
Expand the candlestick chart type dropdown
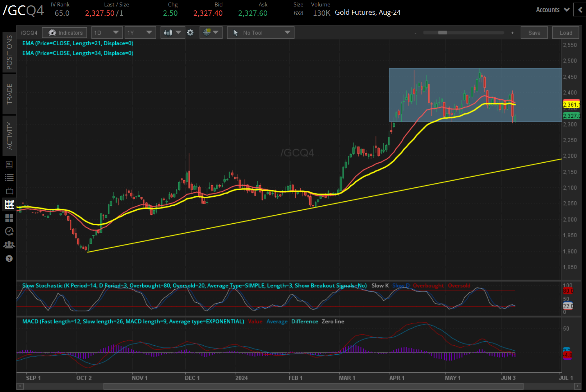point(172,33)
